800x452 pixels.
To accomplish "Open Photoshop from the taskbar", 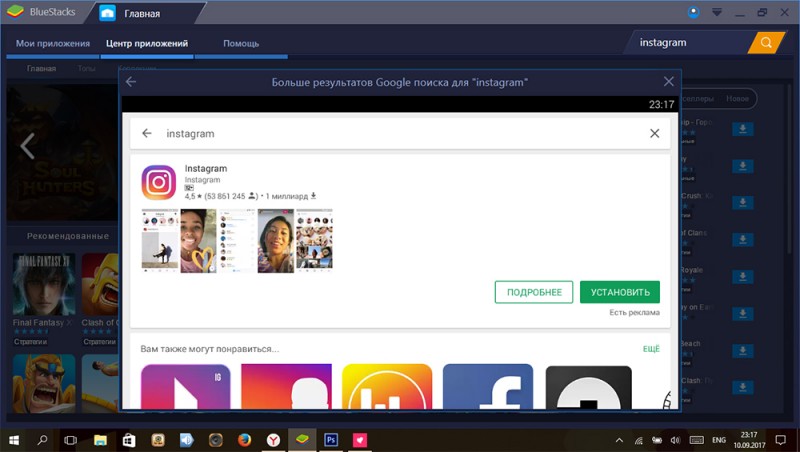I will tap(331, 440).
